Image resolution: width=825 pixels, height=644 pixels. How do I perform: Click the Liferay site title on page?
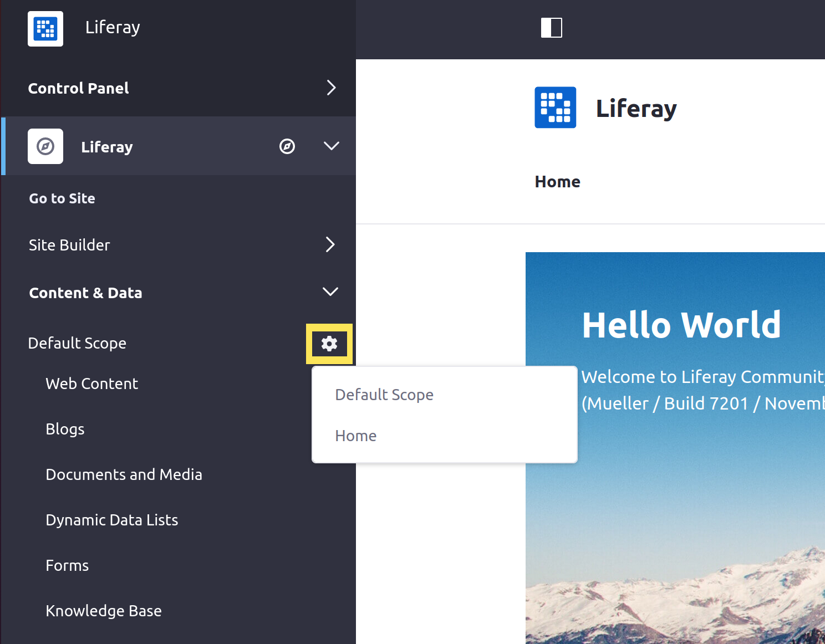pos(636,109)
